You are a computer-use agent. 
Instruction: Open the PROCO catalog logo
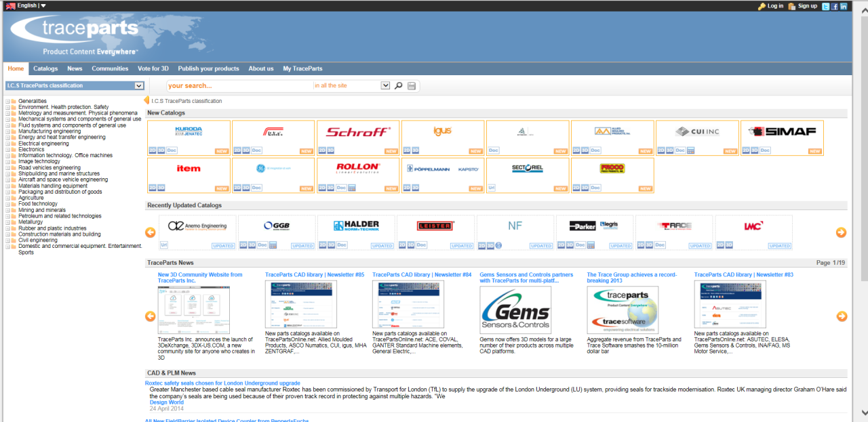612,168
